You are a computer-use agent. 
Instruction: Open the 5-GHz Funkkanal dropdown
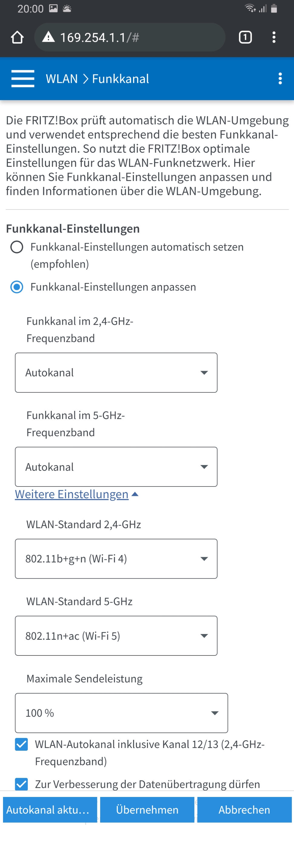pyautogui.click(x=116, y=467)
